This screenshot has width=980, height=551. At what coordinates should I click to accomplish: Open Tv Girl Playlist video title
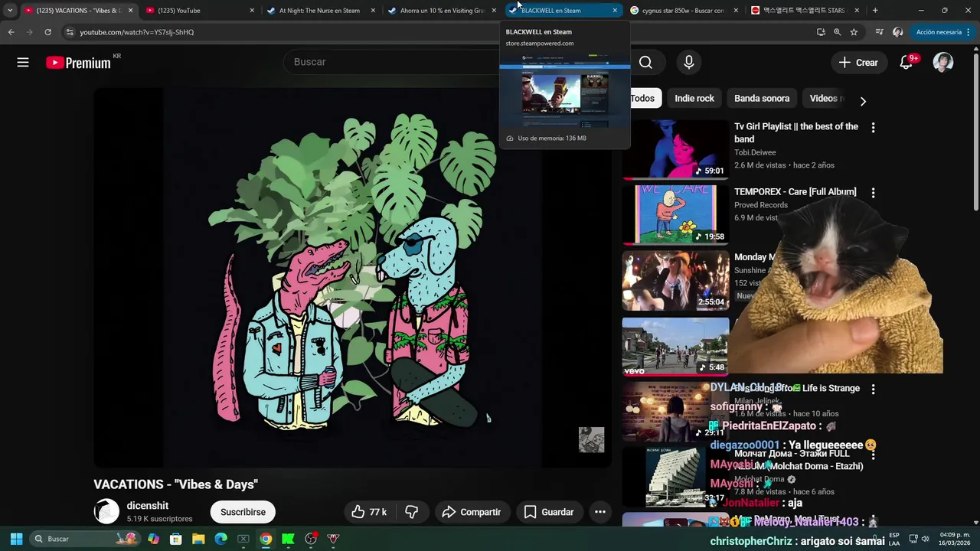click(x=796, y=132)
